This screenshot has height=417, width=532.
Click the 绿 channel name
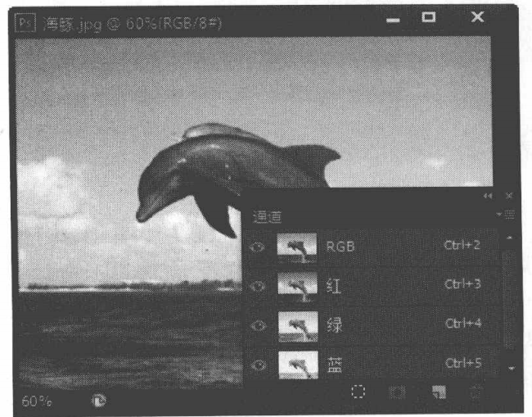[335, 325]
